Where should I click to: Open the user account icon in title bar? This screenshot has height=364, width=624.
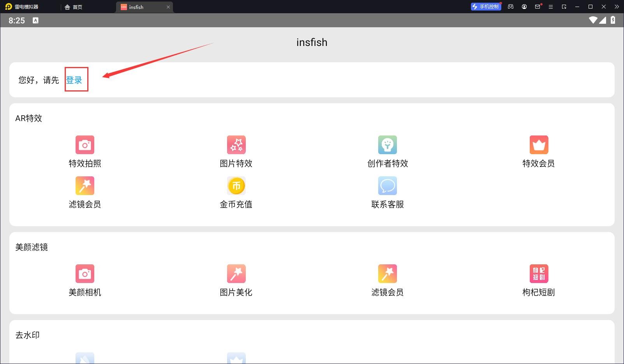point(524,7)
